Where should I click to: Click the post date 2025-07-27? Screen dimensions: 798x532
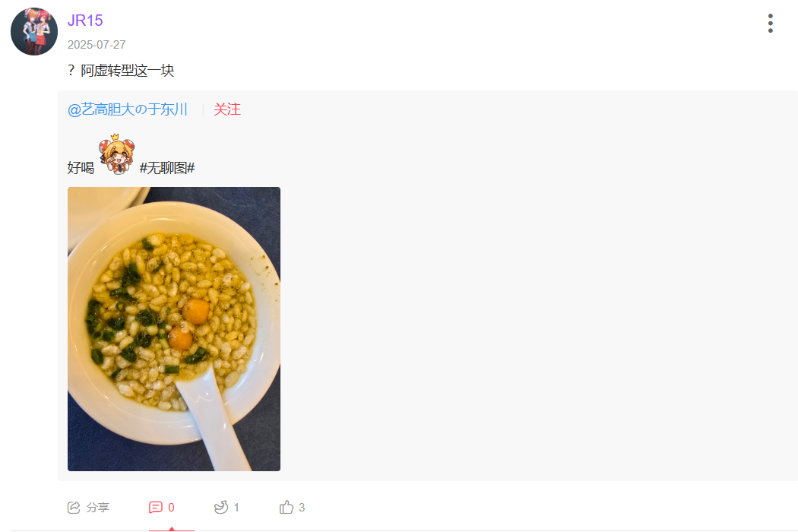click(97, 45)
